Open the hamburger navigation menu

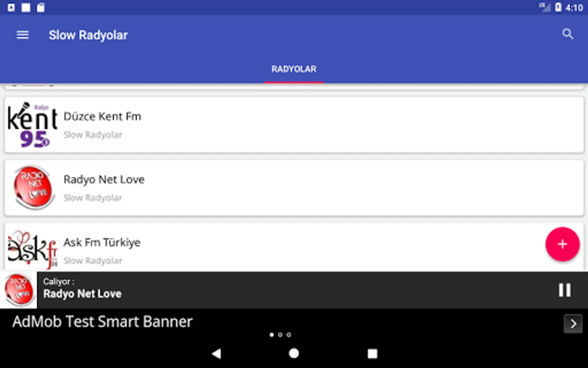click(22, 35)
